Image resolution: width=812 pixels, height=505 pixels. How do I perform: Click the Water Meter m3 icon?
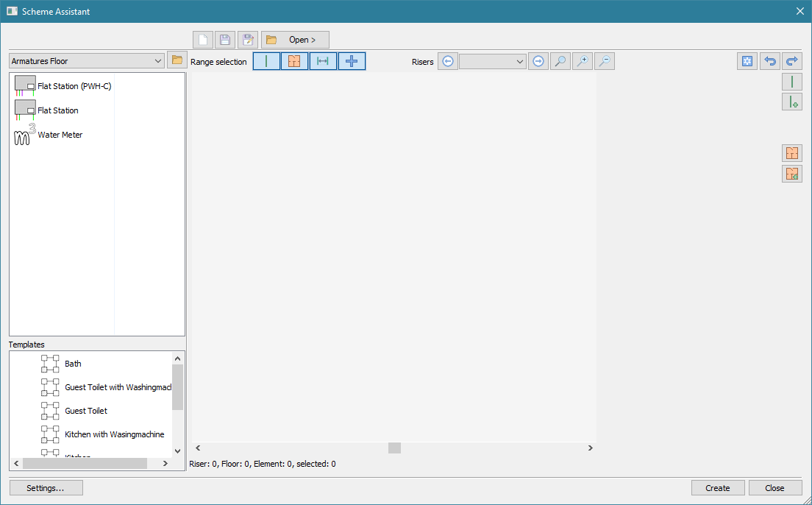(25, 135)
